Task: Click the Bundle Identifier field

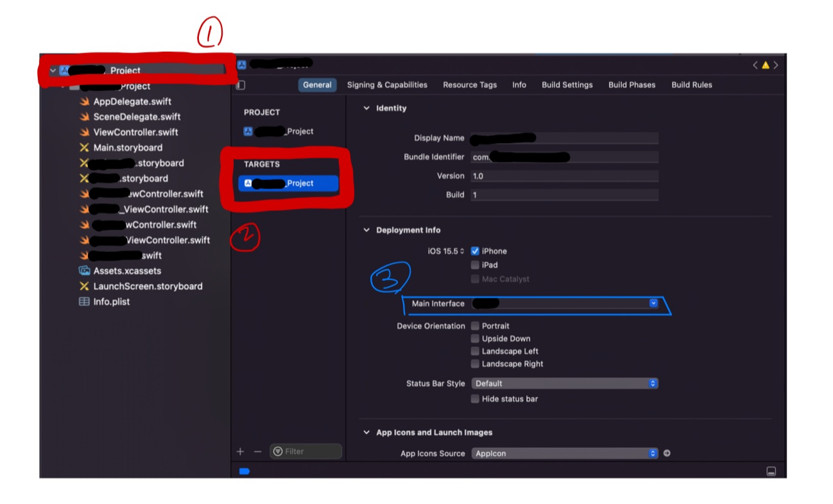Action: point(565,157)
